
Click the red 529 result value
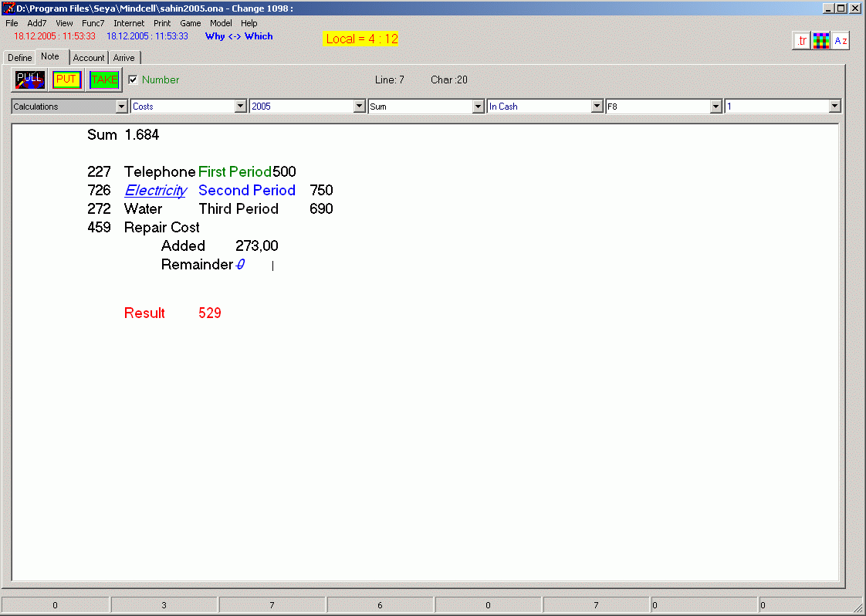[x=210, y=313]
